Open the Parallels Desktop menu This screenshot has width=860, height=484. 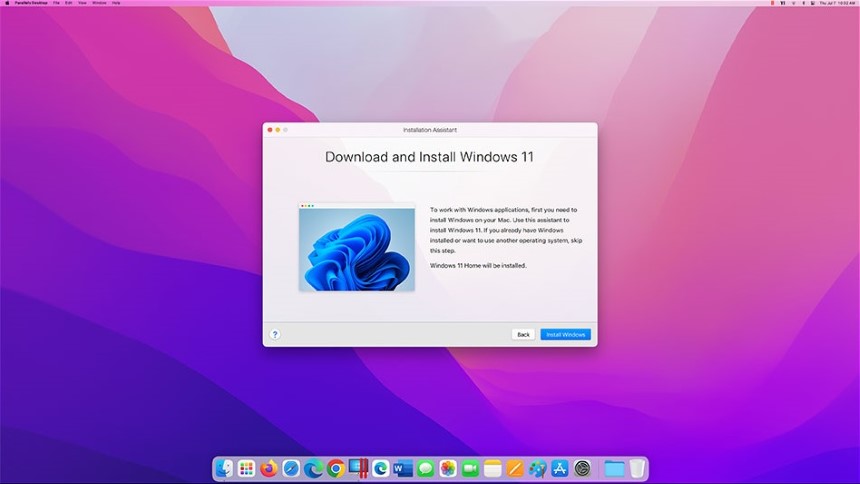tap(31, 3)
